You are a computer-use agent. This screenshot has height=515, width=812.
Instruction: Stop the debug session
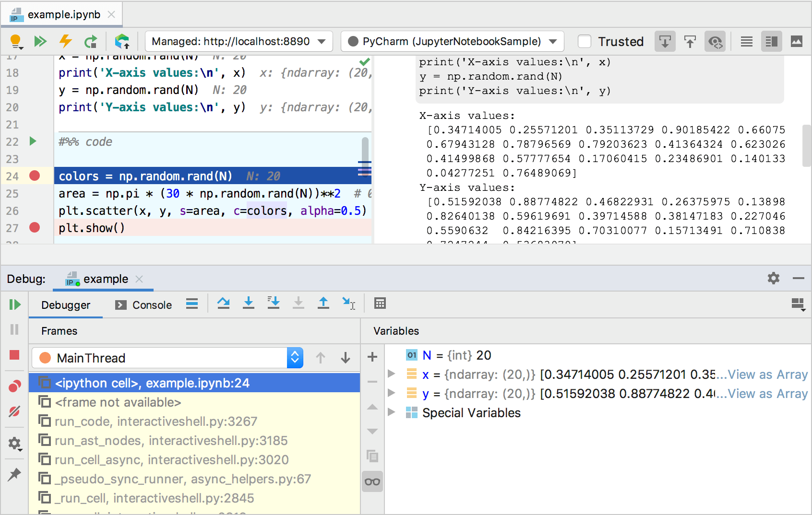coord(14,355)
